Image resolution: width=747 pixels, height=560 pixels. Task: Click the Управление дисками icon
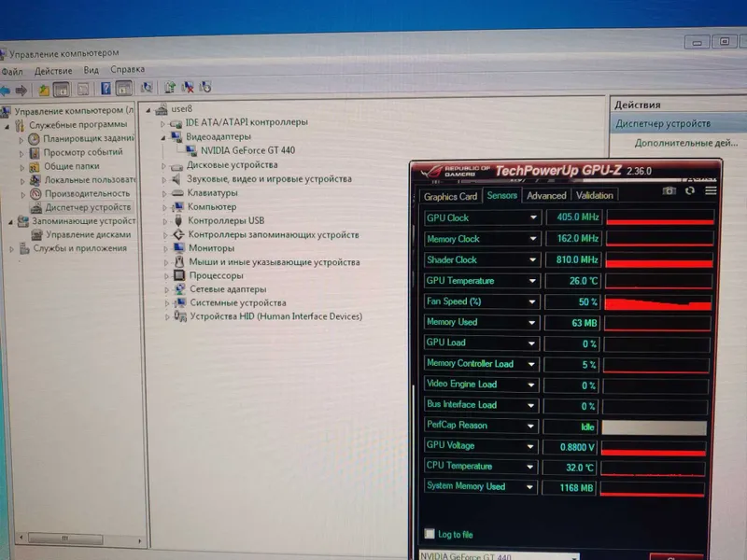(36, 235)
